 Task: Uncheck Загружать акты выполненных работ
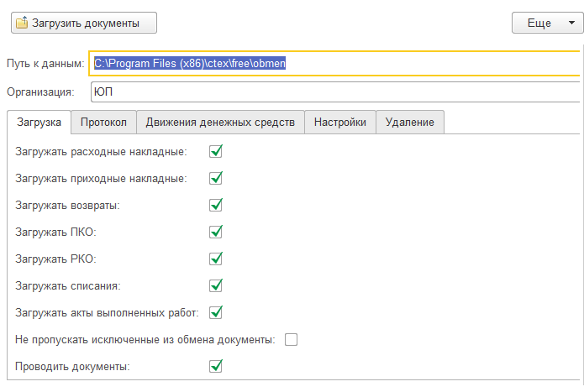(x=215, y=312)
